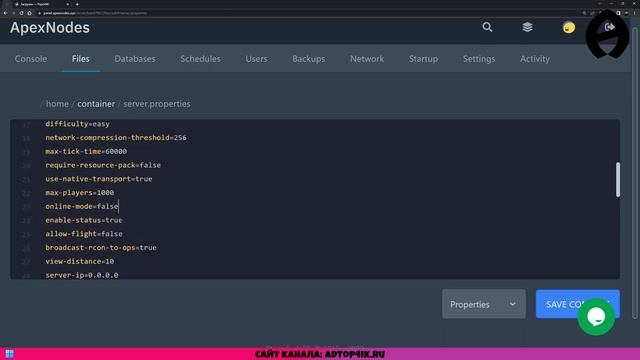Open the Network tab

367,59
